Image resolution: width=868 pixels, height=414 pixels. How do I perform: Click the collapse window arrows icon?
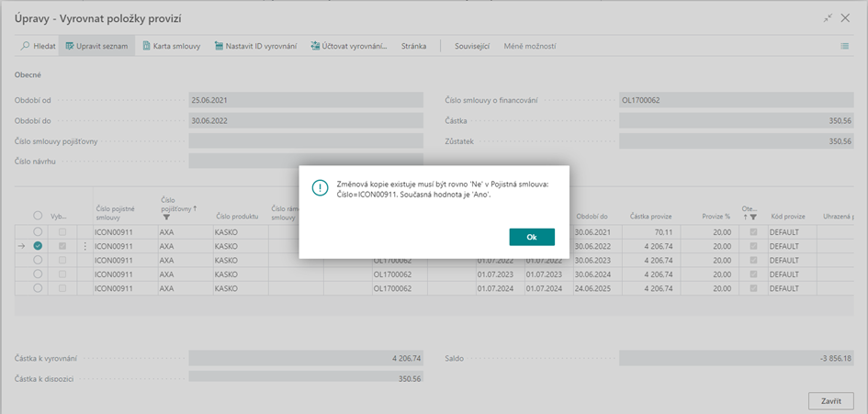[x=828, y=17]
